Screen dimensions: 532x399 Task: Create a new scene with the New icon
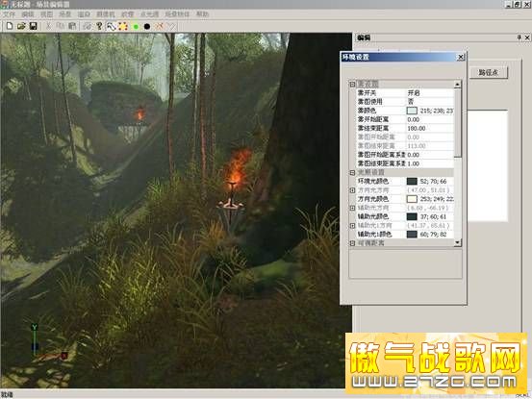[10, 26]
